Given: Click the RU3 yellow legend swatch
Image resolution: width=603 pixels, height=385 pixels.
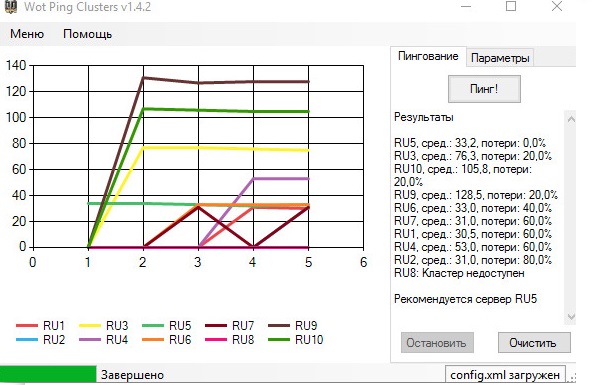Looking at the screenshot, I should pos(90,326).
